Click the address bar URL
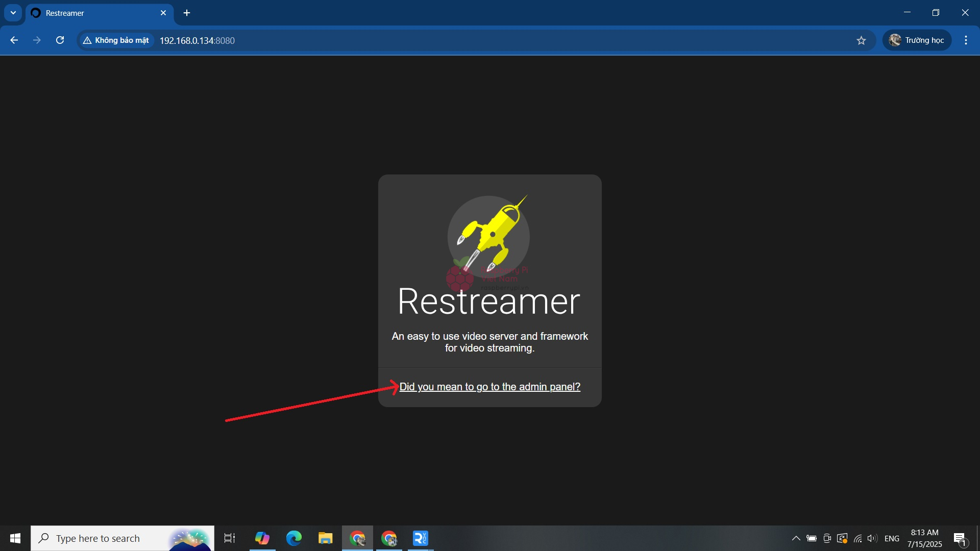This screenshot has height=551, width=980. coord(197,41)
